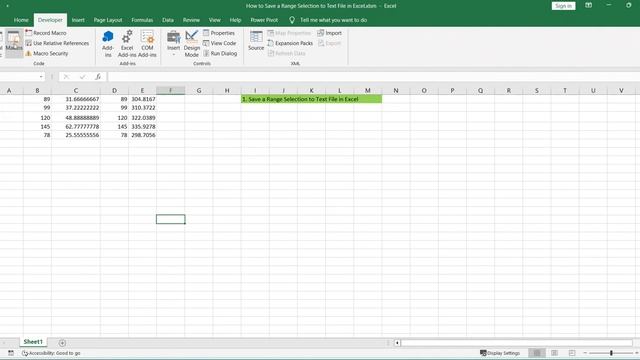Select cell with value 298.7056
The width and height of the screenshot is (640, 360).
pyautogui.click(x=142, y=135)
